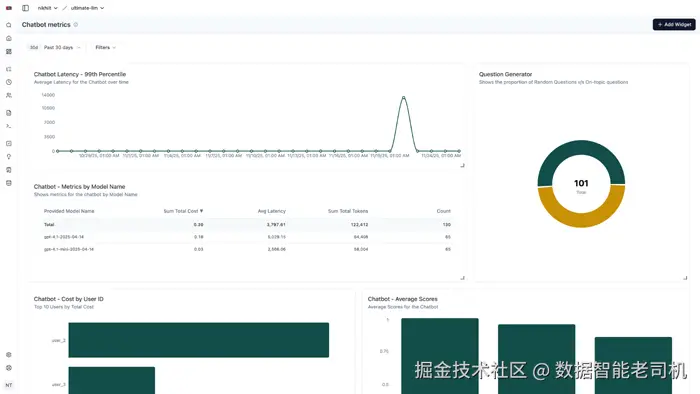Click Count column header
Screen dimensions: 700x394
tap(443, 211)
